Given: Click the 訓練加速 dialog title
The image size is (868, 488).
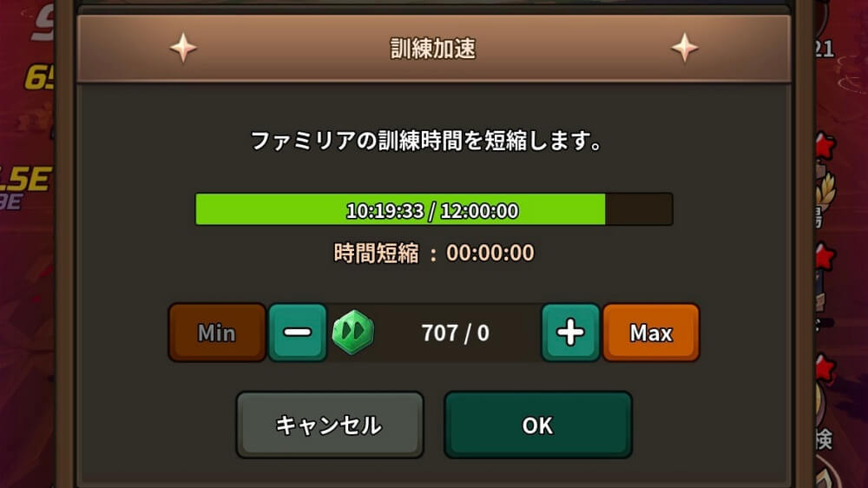Looking at the screenshot, I should tap(433, 49).
